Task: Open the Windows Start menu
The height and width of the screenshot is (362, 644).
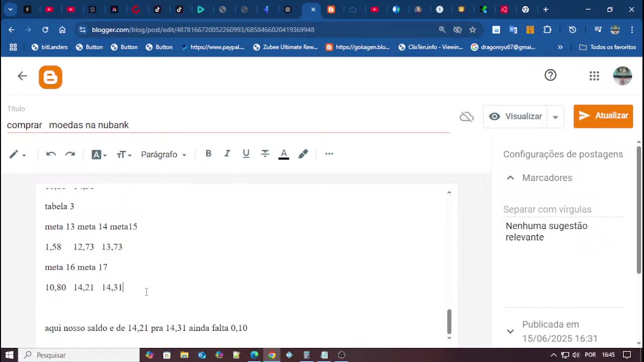Action: 10,355
